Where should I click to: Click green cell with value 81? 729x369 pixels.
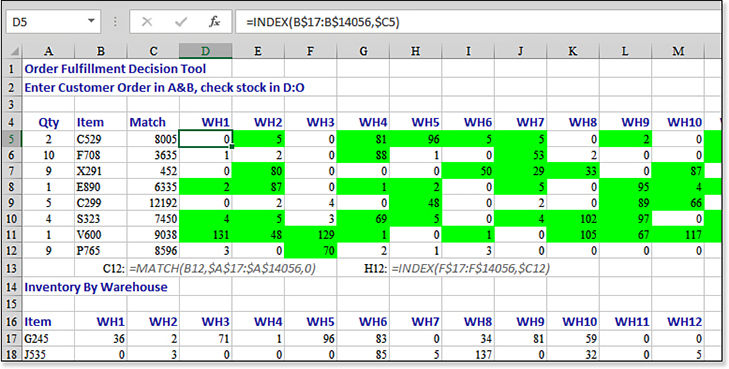pos(363,139)
